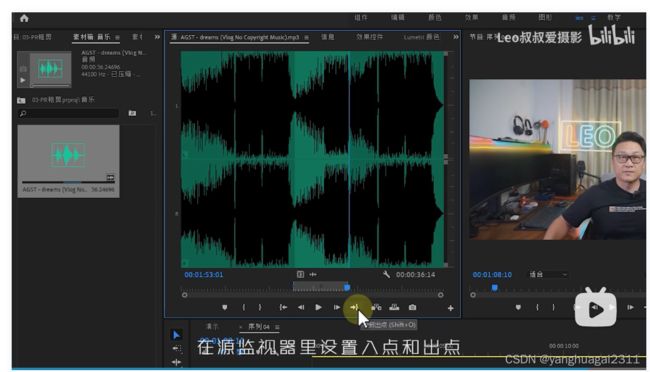Image resolution: width=650 pixels, height=372 pixels.
Task: Select the Selection arrow tool
Action: (x=176, y=335)
